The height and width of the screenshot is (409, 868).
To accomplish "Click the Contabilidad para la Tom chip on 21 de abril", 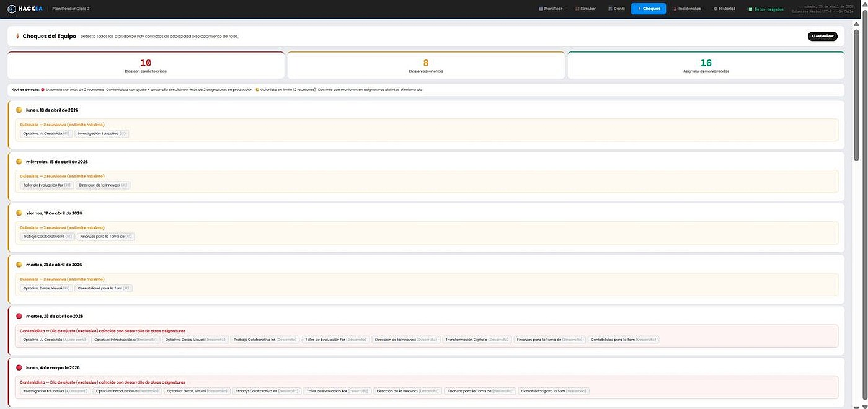I will click(x=104, y=288).
